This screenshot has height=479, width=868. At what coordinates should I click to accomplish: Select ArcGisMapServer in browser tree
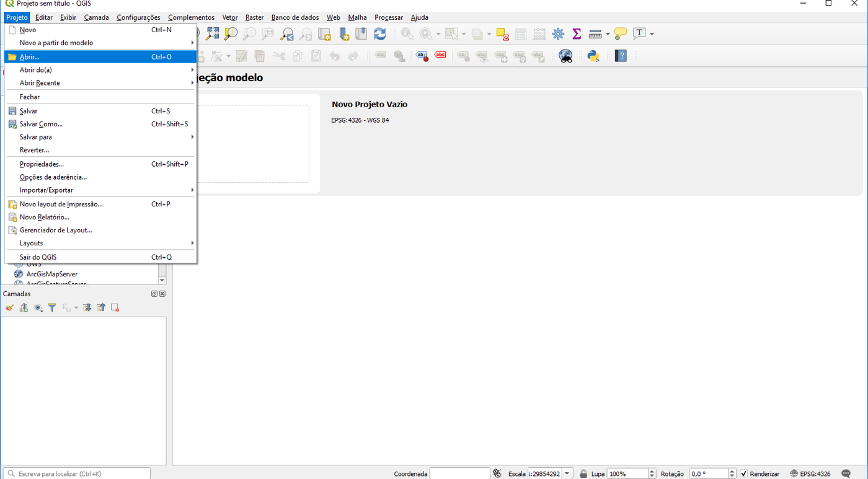pyautogui.click(x=52, y=274)
